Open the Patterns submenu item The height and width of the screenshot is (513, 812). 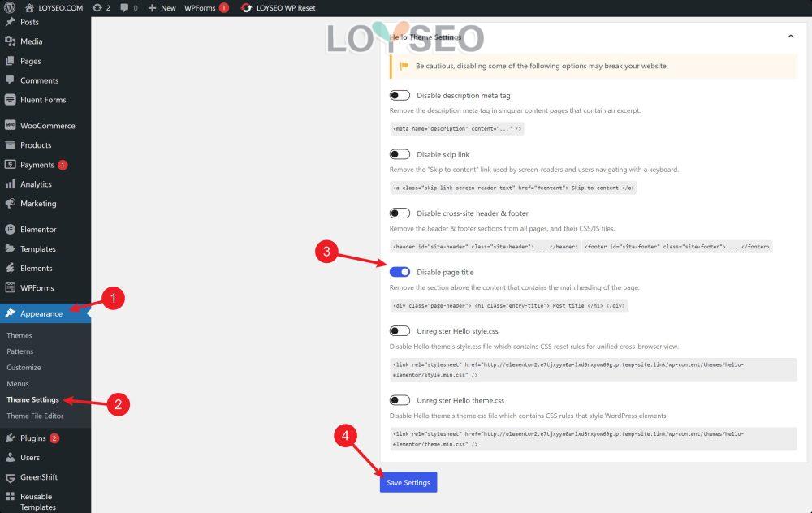20,351
